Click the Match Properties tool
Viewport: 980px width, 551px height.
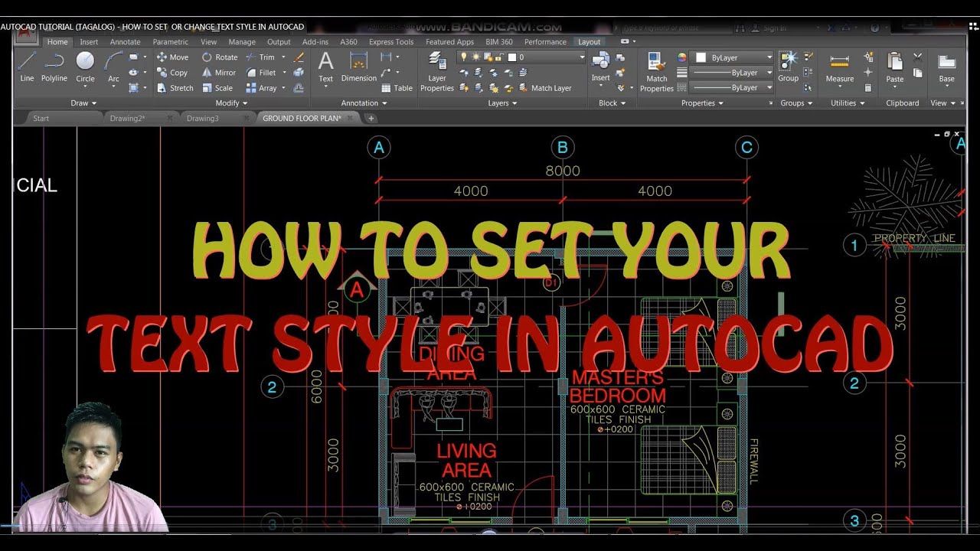pyautogui.click(x=656, y=71)
